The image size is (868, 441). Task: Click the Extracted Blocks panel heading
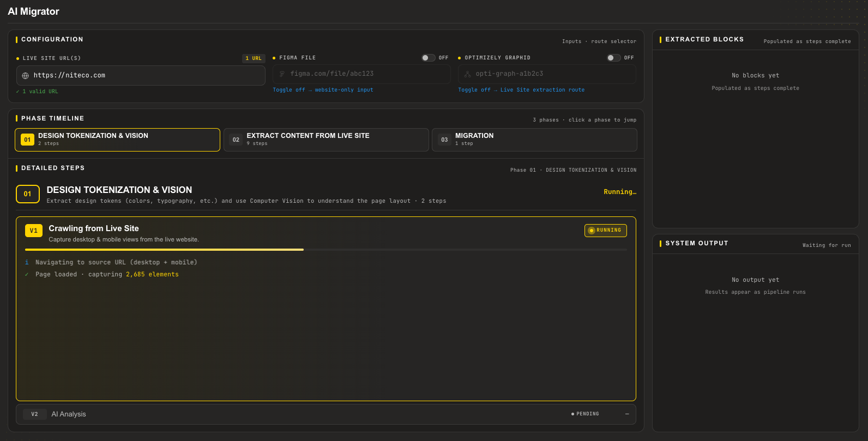pyautogui.click(x=704, y=39)
